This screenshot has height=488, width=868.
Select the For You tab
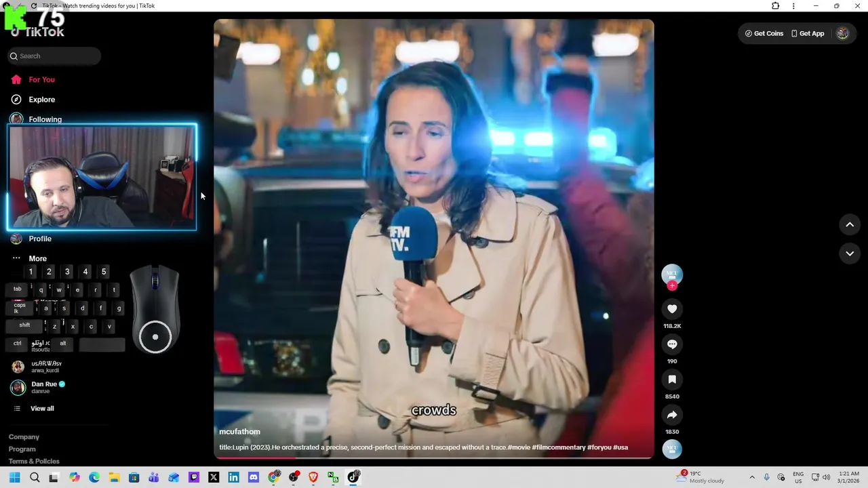pyautogui.click(x=41, y=80)
